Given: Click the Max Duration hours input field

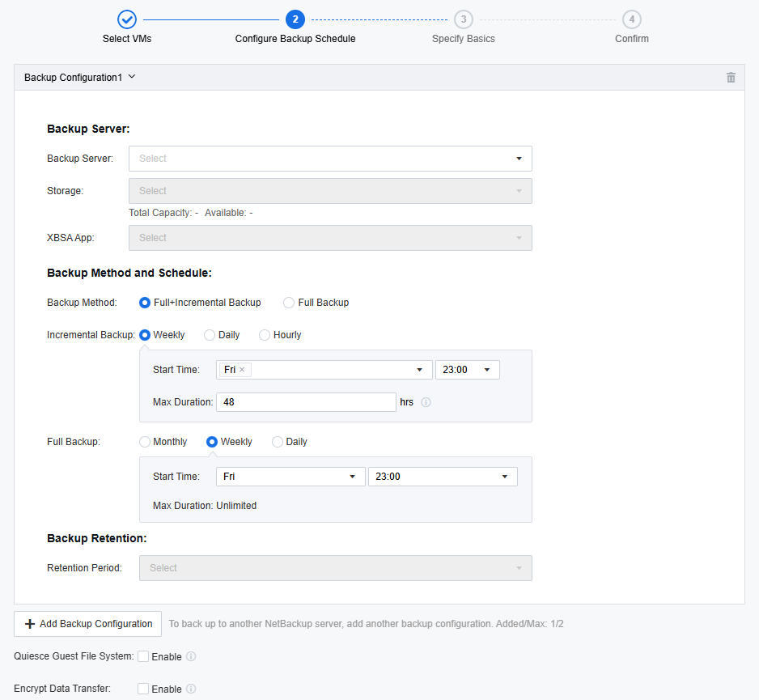Looking at the screenshot, I should point(306,402).
